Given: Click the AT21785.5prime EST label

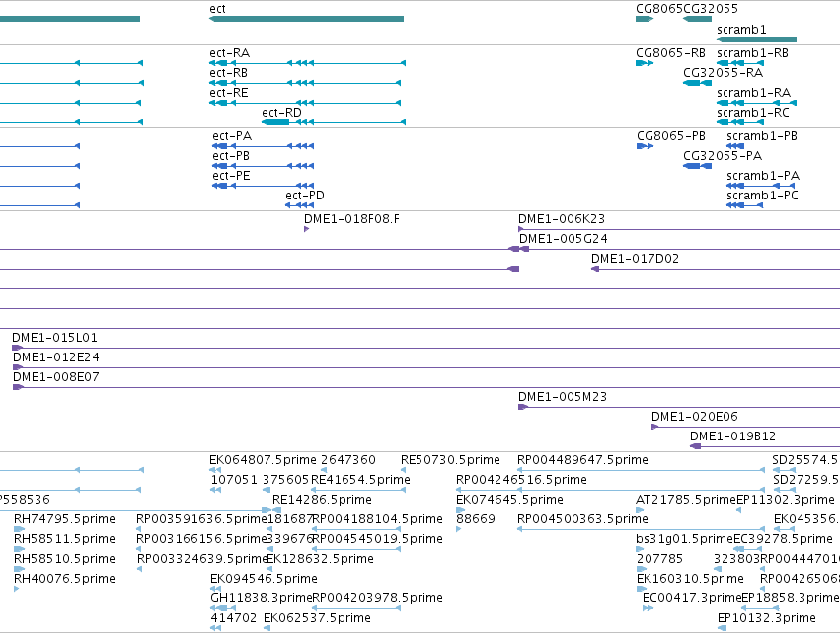Looking at the screenshot, I should click(x=686, y=500).
